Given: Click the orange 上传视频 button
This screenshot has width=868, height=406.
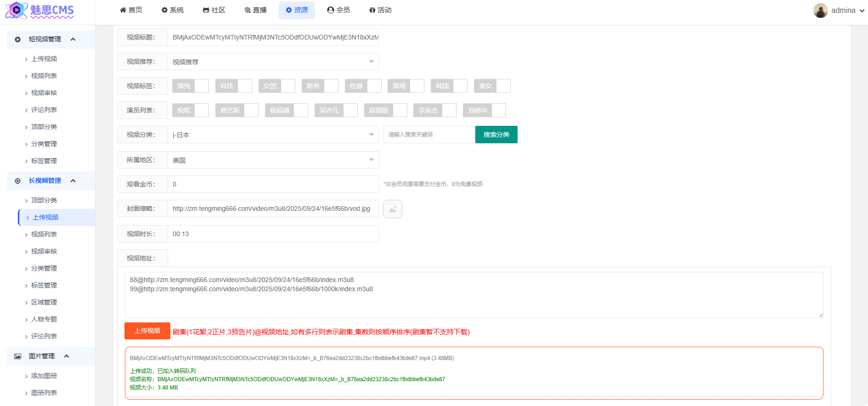Looking at the screenshot, I should point(147,331).
